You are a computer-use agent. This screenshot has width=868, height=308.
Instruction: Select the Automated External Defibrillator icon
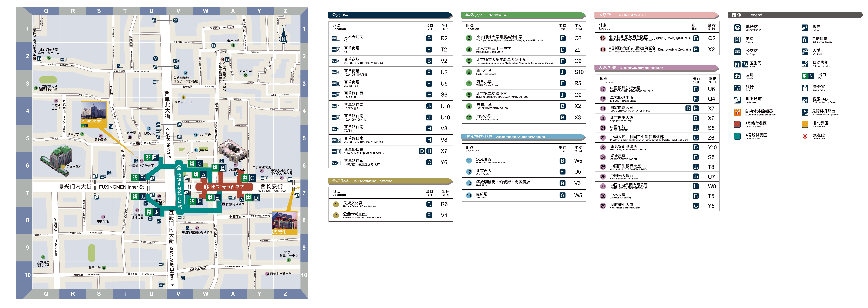coord(737,112)
